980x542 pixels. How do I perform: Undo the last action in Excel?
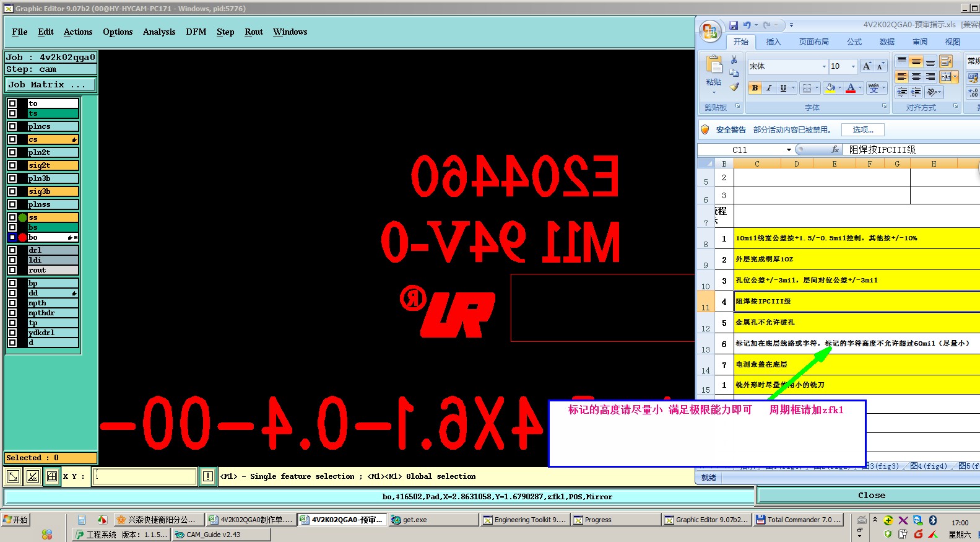(747, 25)
